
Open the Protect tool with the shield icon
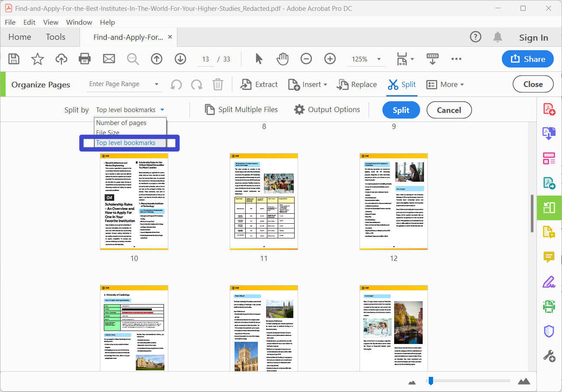point(549,331)
